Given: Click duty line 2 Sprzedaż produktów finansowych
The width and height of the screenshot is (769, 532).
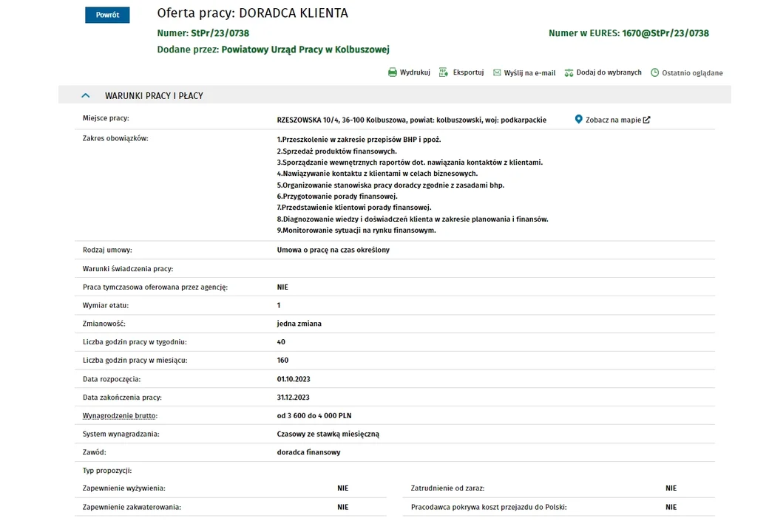Looking at the screenshot, I should pos(337,151).
